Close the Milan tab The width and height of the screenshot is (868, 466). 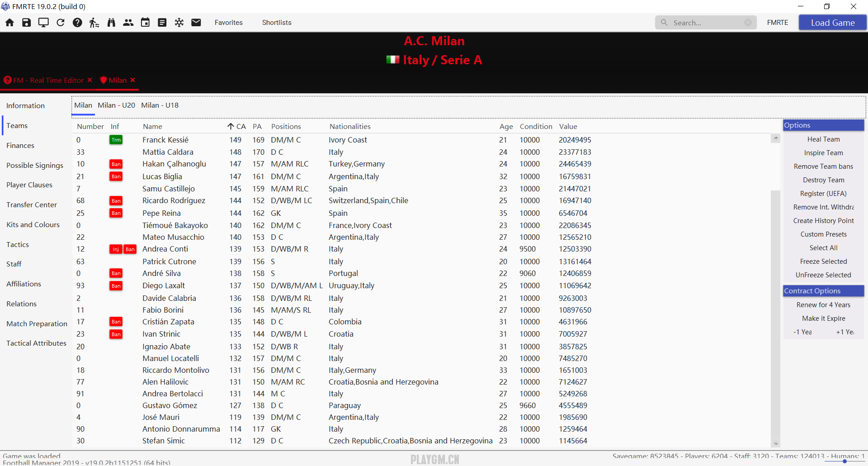(132, 80)
